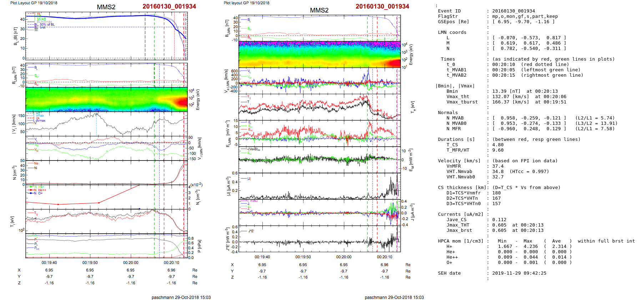
Task: Click the electron energy spectrogram in the V_e LMN plot
Action: pos(320,54)
